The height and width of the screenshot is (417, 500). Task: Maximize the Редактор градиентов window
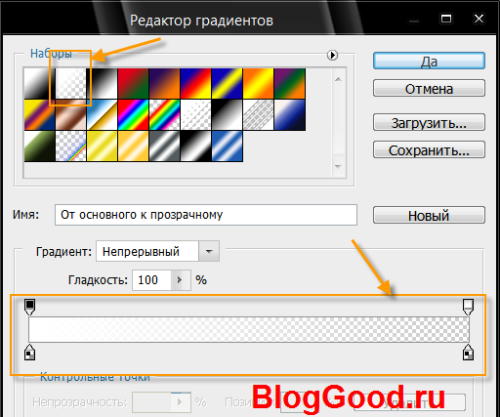[x=446, y=19]
